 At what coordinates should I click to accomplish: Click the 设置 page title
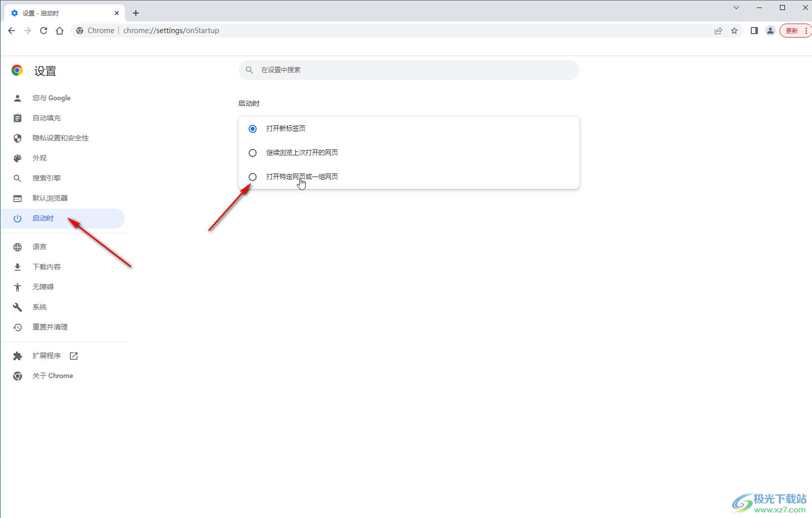click(45, 71)
